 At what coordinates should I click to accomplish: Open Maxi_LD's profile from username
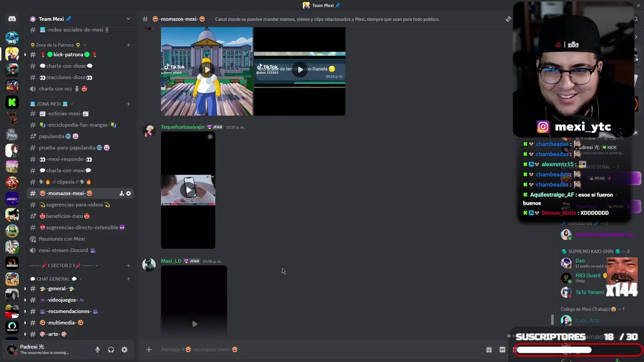(x=171, y=261)
